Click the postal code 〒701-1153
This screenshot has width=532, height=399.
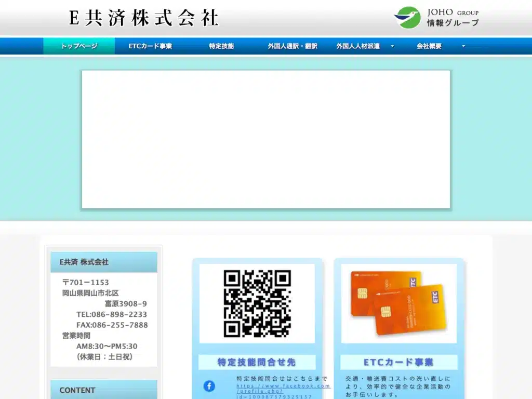86,283
